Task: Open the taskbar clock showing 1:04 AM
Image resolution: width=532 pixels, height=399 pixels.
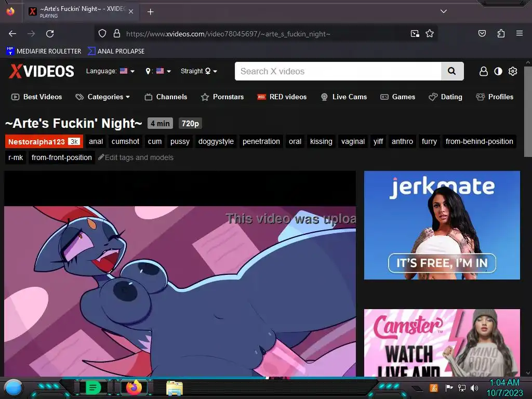Action: (504, 388)
